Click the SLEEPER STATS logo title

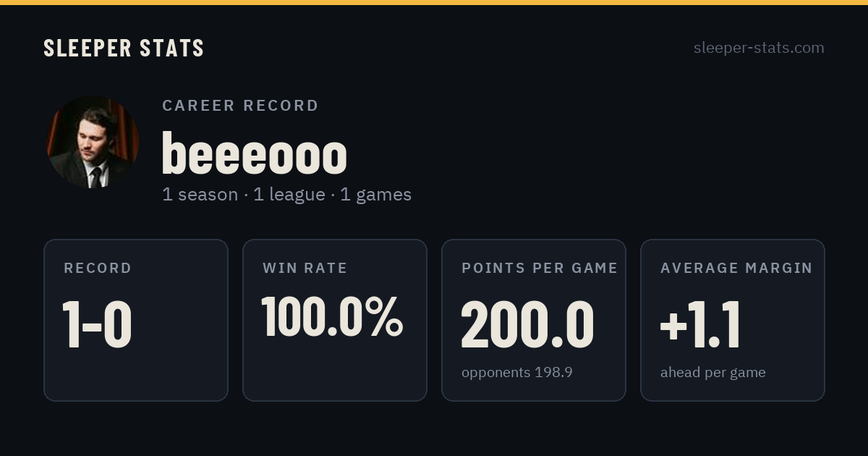pos(124,48)
